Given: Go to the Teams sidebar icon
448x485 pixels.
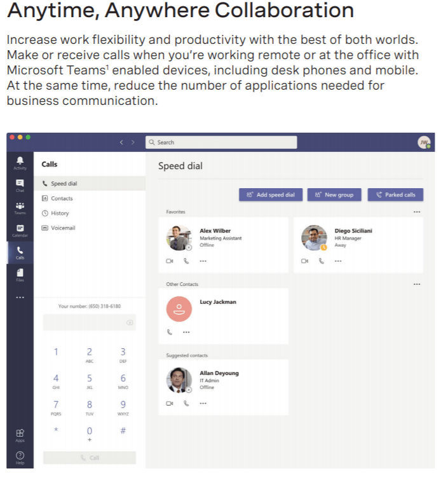Looking at the screenshot, I should pos(20,208).
